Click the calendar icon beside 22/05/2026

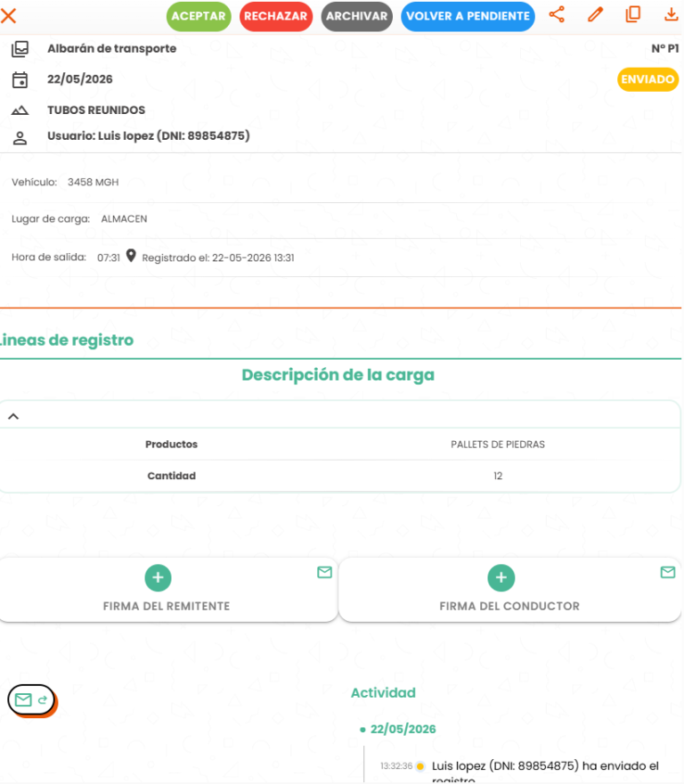pos(20,80)
